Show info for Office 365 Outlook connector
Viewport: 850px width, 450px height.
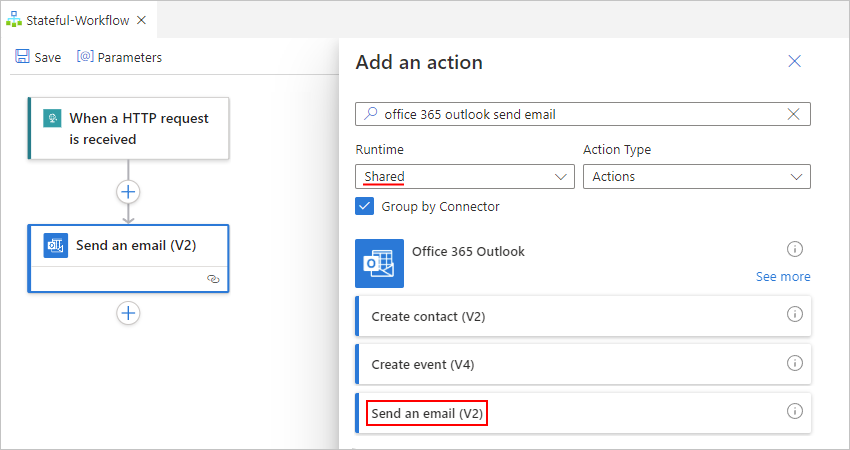click(x=795, y=249)
